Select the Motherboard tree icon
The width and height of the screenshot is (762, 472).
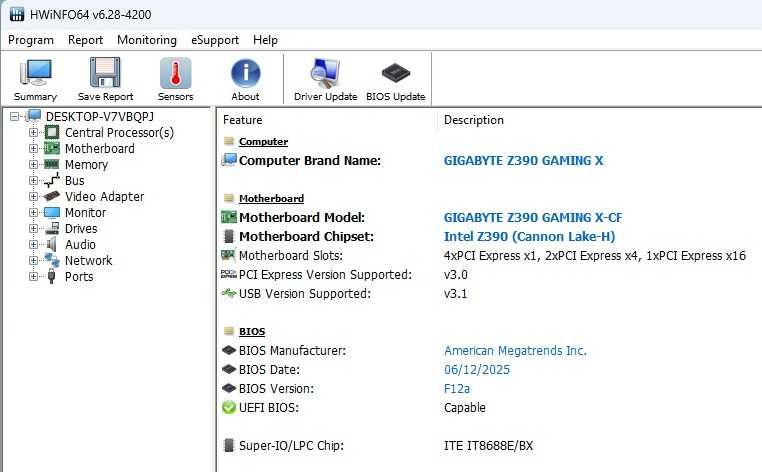[52, 148]
